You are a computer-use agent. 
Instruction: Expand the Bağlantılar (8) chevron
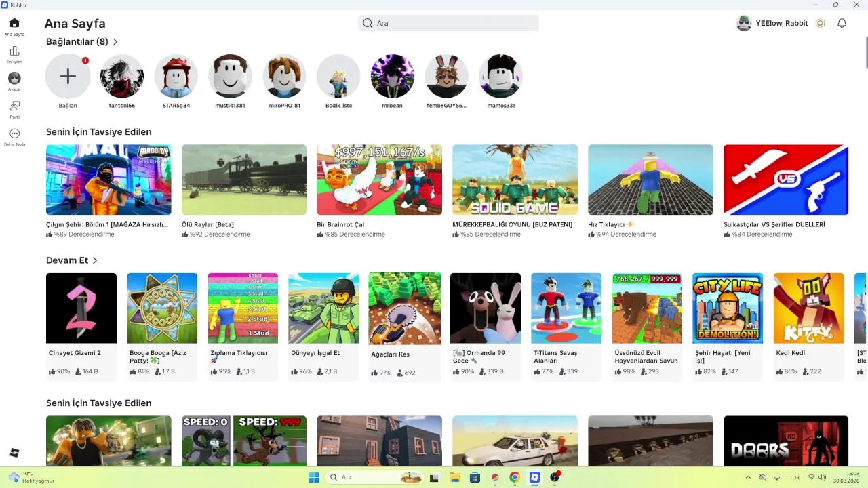115,42
